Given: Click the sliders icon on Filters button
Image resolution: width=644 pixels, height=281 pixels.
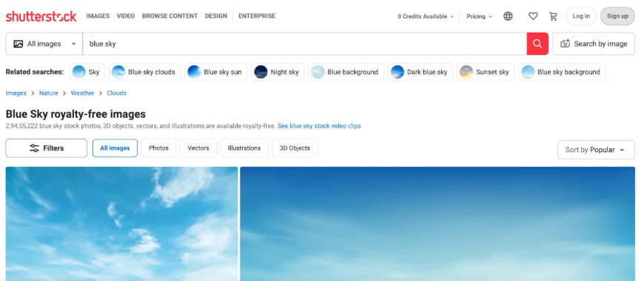Looking at the screenshot, I should (x=34, y=148).
